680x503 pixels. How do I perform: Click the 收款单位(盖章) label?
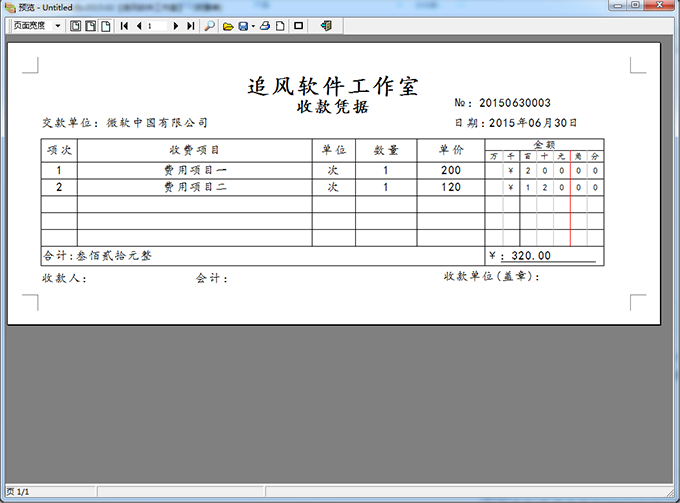[x=492, y=277]
